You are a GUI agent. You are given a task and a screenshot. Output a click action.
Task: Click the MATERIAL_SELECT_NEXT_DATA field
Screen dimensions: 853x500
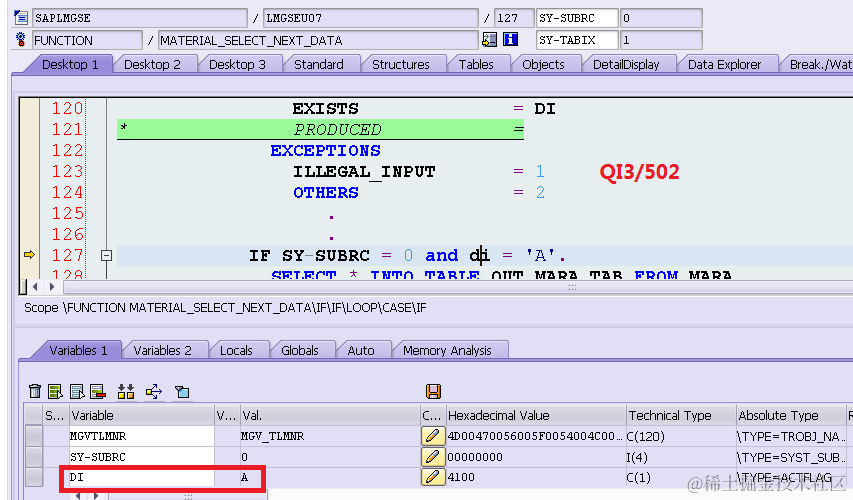click(318, 40)
